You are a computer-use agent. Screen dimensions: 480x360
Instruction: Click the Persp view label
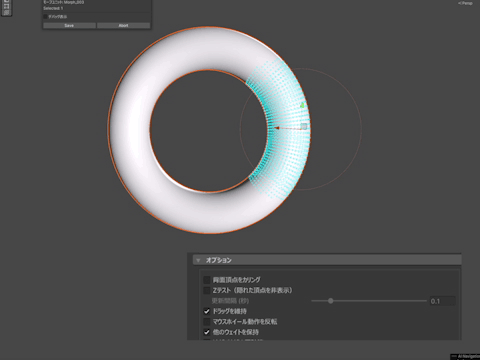(466, 3)
